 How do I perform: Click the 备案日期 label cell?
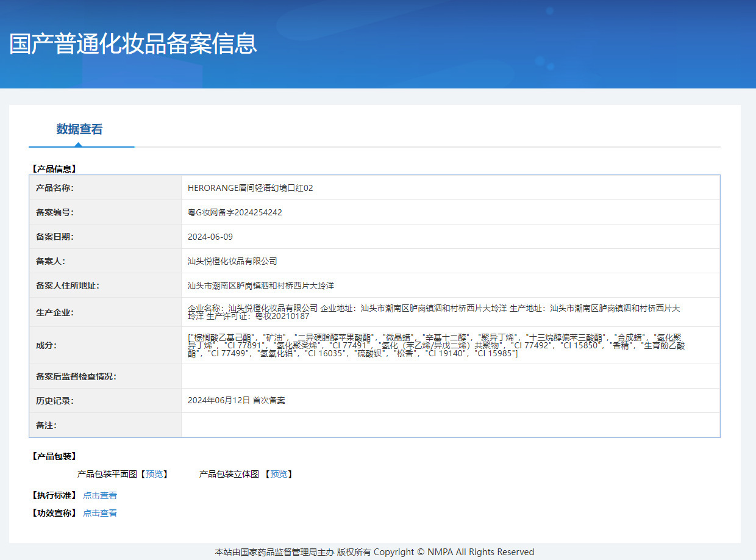[105, 237]
